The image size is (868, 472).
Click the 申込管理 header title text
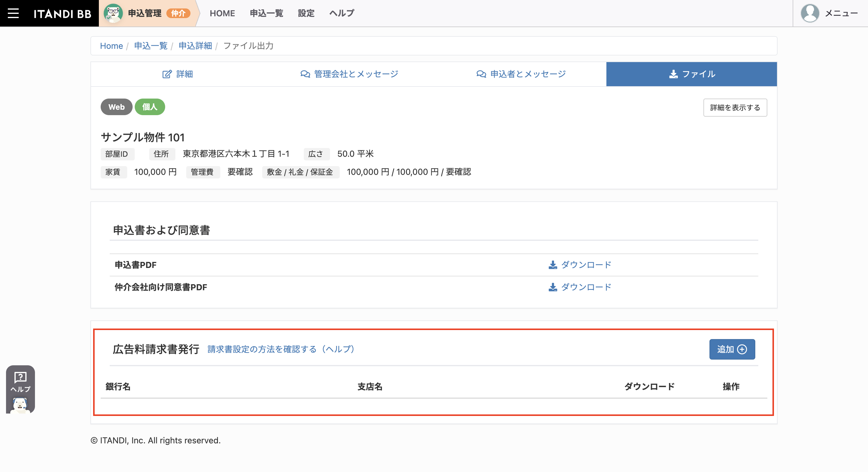click(x=145, y=13)
